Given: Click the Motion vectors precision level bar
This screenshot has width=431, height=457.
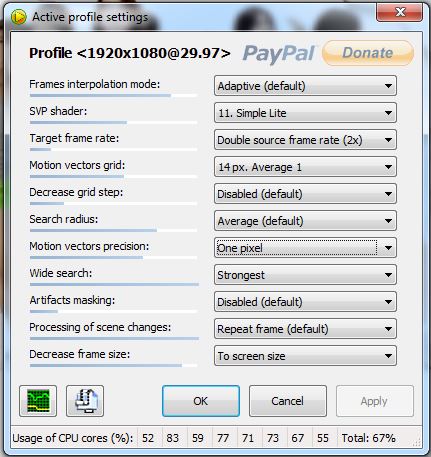Looking at the screenshot, I should [113, 257].
